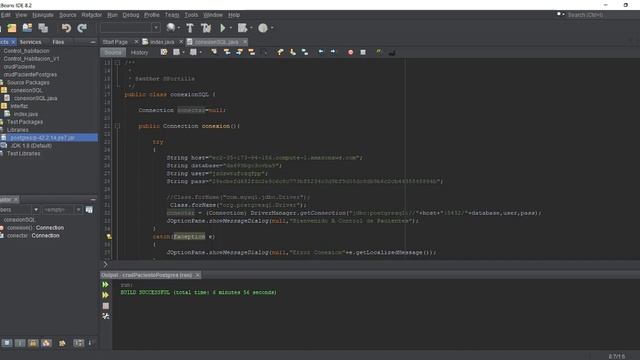640x360 pixels.
Task: Click the Open Project toolbar icon
Action: click(x=27, y=28)
